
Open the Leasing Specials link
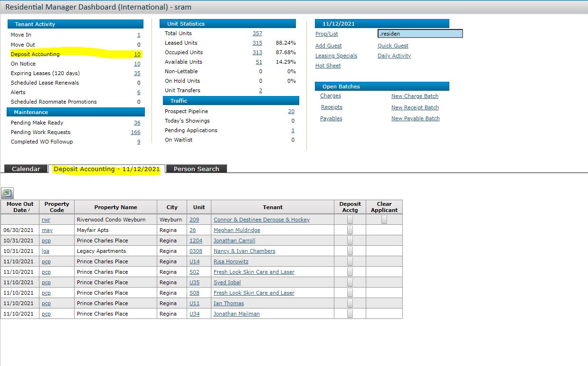pyautogui.click(x=336, y=56)
